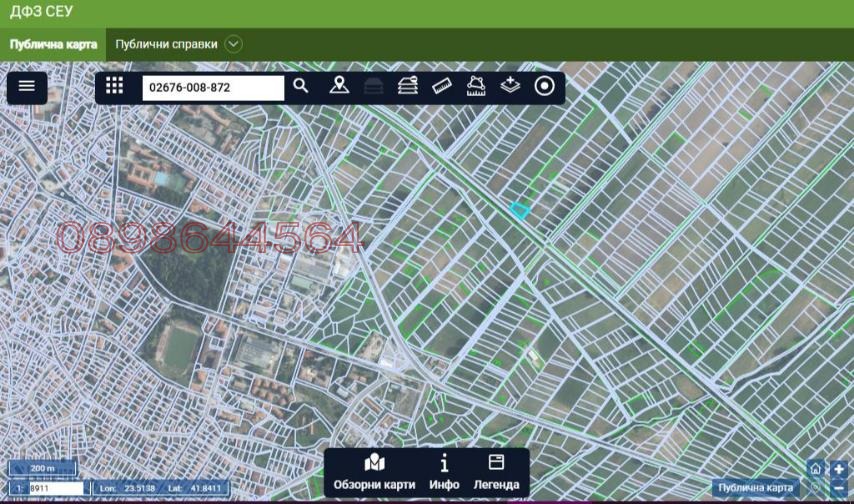Open the Инфо panel
The image size is (854, 504).
[x=444, y=473]
